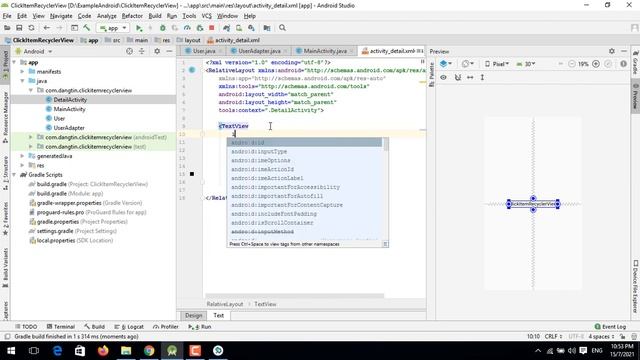Toggle the breakpoint marker on line 15

(x=192, y=174)
